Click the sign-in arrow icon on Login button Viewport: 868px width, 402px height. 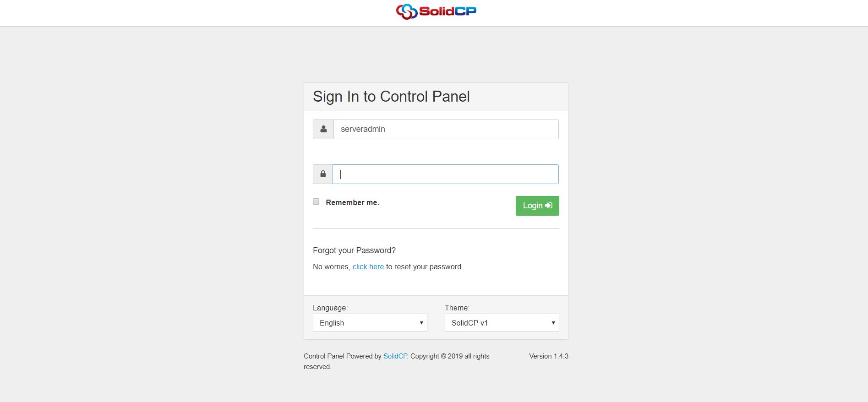(x=549, y=206)
